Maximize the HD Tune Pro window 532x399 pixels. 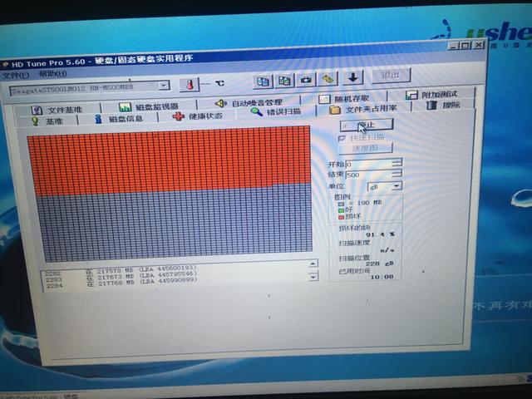tap(465, 45)
